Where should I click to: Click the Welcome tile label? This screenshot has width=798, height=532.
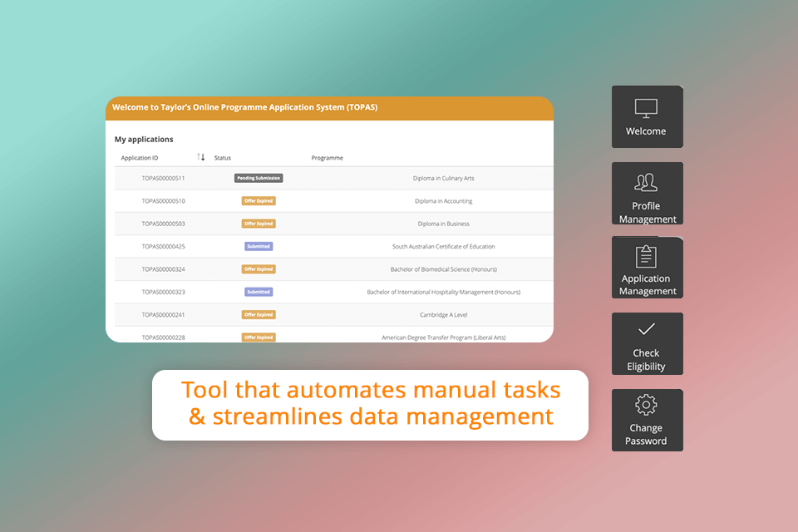coord(646,131)
